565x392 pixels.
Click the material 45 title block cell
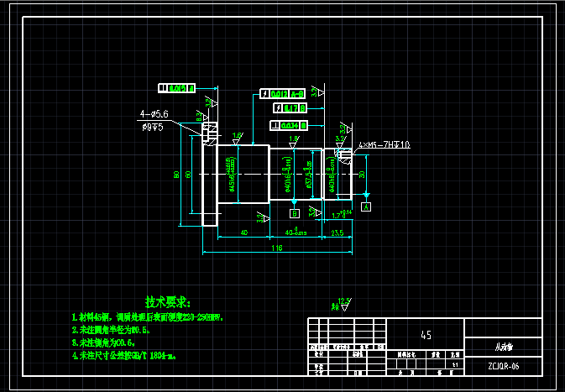point(426,335)
